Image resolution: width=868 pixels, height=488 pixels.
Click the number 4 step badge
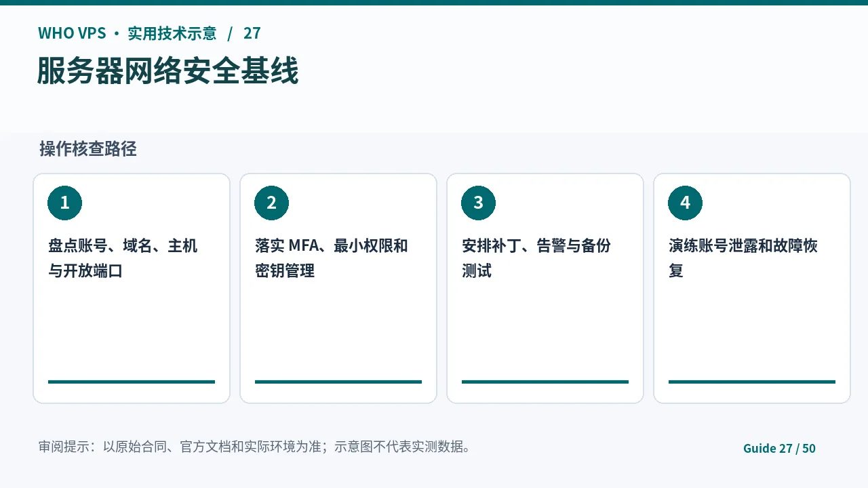point(686,203)
